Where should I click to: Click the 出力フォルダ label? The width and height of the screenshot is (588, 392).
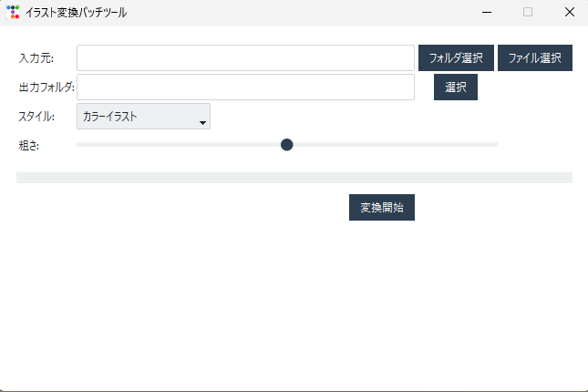(x=46, y=88)
